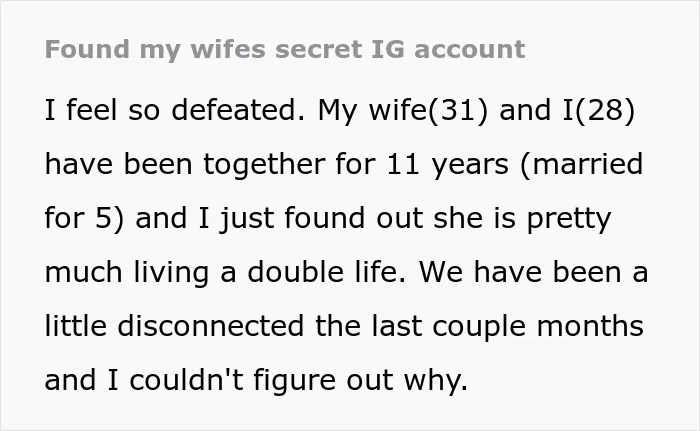Click the word 'together' in the second line
Screen dimensions: 700x431
click(x=264, y=165)
